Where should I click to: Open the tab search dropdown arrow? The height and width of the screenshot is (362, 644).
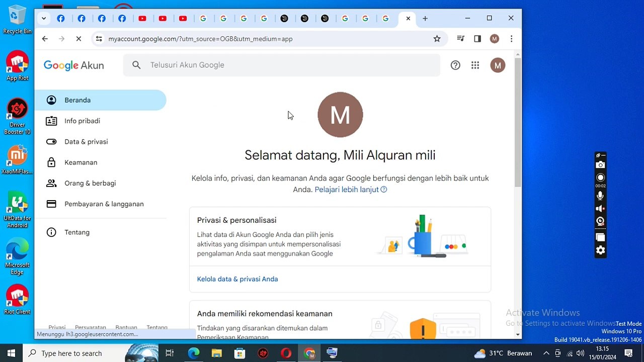pyautogui.click(x=44, y=19)
